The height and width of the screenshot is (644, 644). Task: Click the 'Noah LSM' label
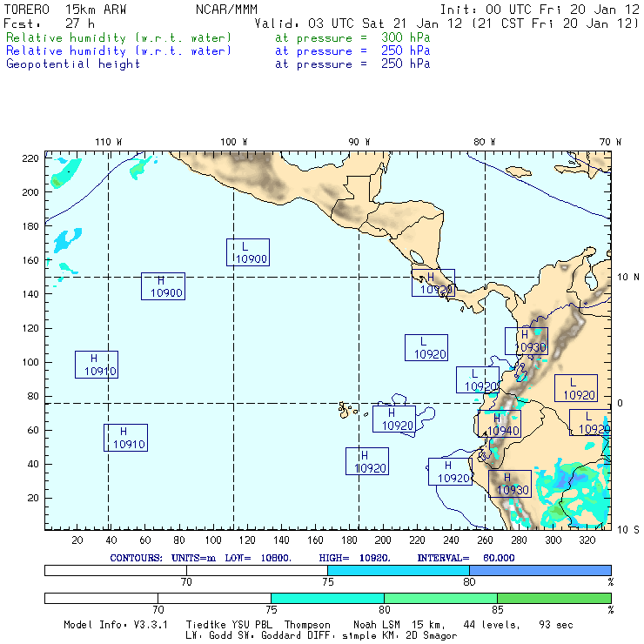pos(377,625)
